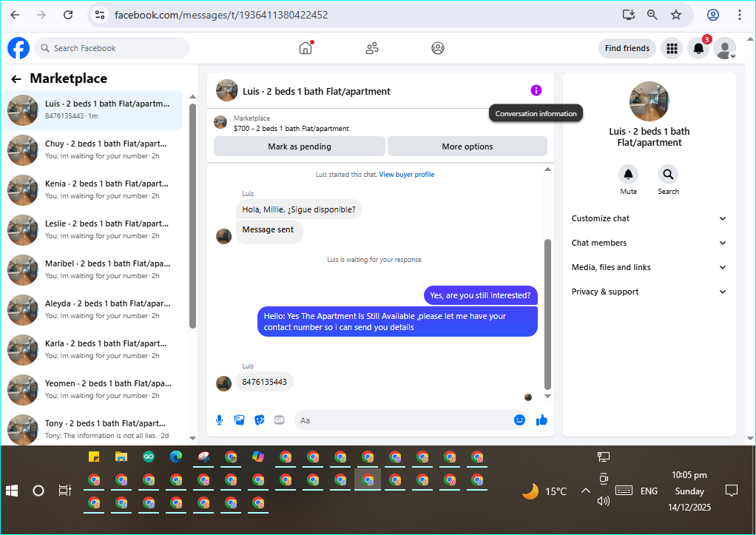Open Kenia conversation in chat list
This screenshot has width=756, height=535.
(x=93, y=190)
